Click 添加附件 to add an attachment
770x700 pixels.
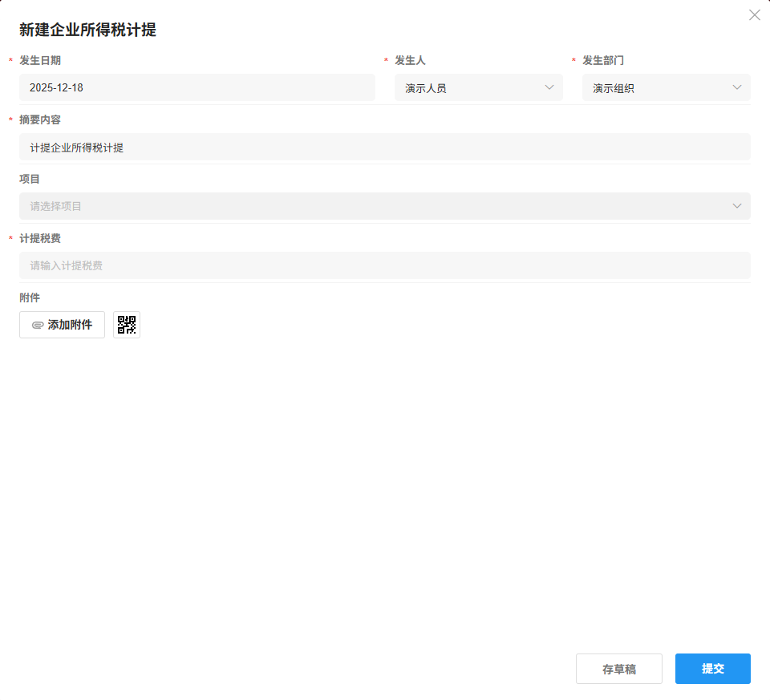[62, 325]
